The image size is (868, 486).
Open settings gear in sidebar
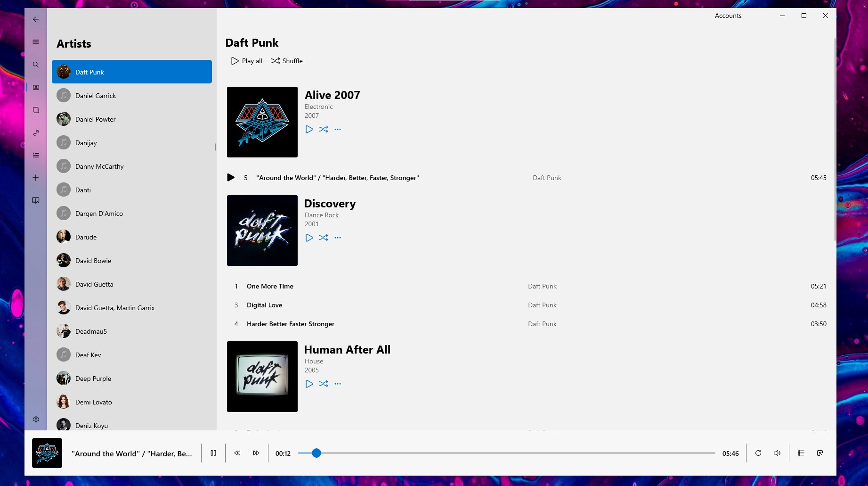(x=36, y=419)
